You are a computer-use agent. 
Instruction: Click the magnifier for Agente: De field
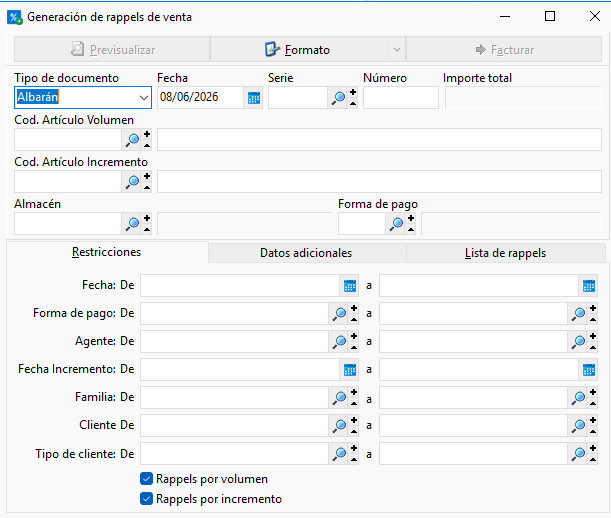(339, 341)
